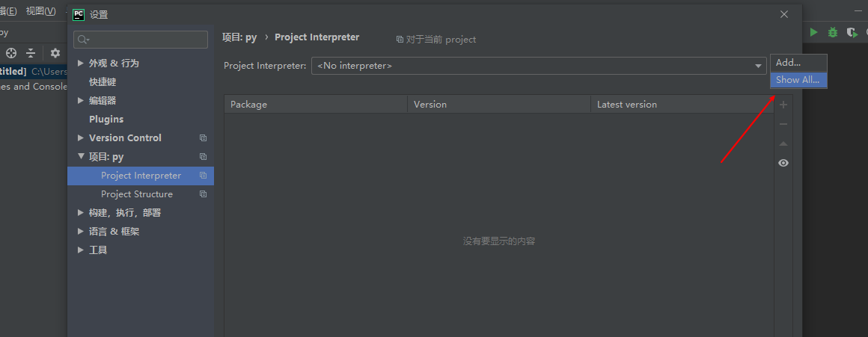This screenshot has height=337, width=868.
Task: Click the locate target crosshair icon
Action: 11,53
